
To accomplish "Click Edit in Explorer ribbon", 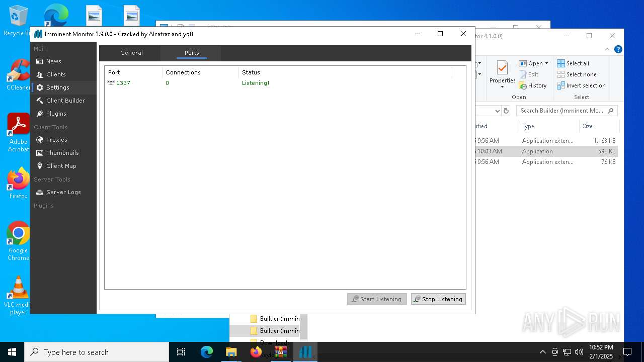I will 529,74.
